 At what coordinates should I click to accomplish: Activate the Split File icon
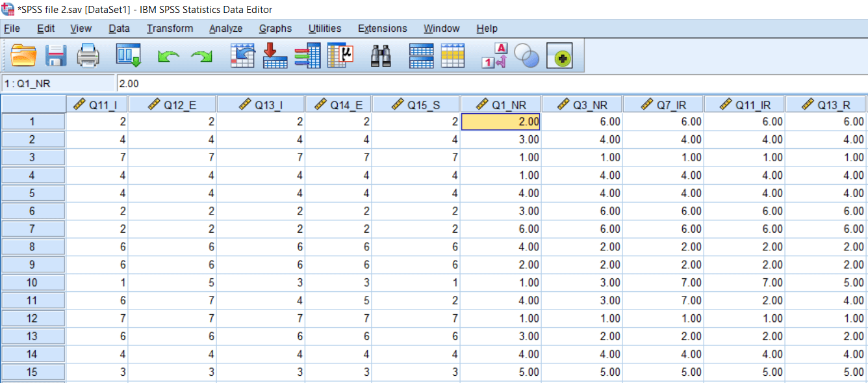pos(421,56)
